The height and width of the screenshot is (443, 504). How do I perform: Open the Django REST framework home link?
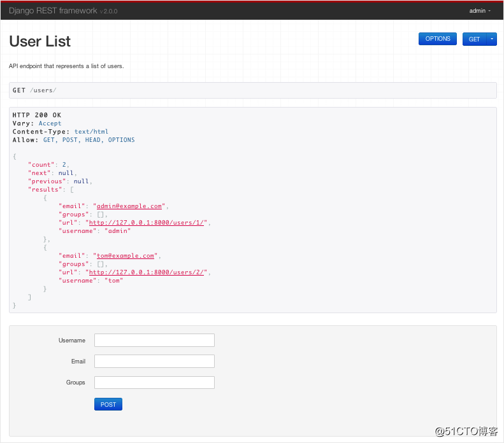(53, 11)
